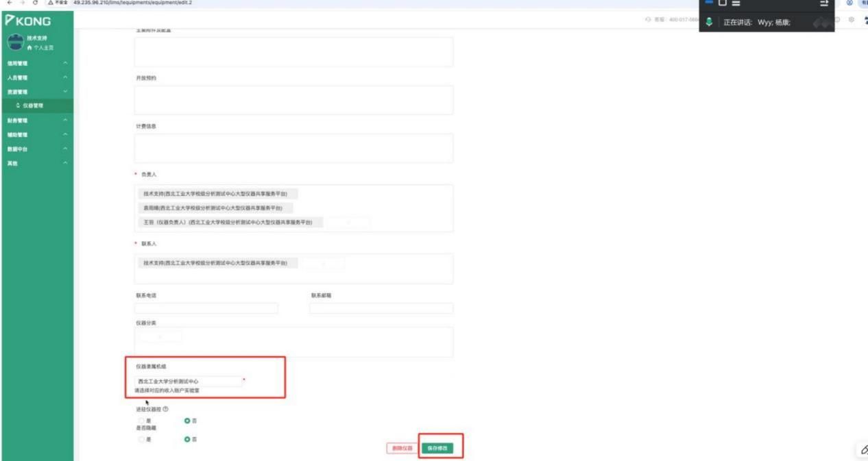This screenshot has width=868, height=461.
Task: Click into the 计费信息 text area
Action: coord(293,148)
